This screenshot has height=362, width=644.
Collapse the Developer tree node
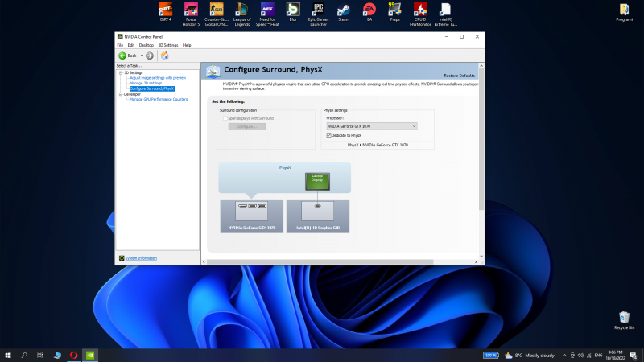(121, 94)
